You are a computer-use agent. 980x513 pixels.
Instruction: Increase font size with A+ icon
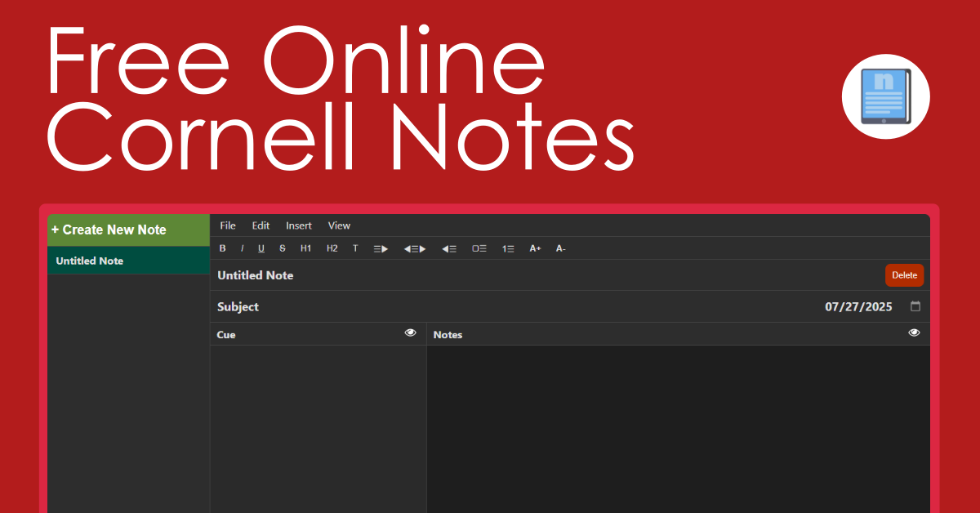pyautogui.click(x=534, y=248)
